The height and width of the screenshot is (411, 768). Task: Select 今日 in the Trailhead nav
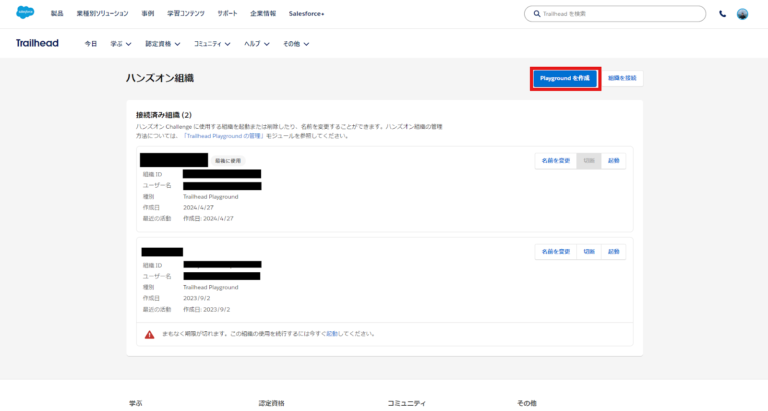click(x=91, y=44)
